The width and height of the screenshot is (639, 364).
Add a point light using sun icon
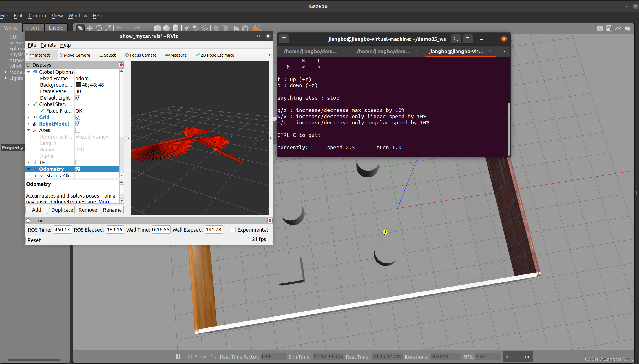[x=187, y=28]
